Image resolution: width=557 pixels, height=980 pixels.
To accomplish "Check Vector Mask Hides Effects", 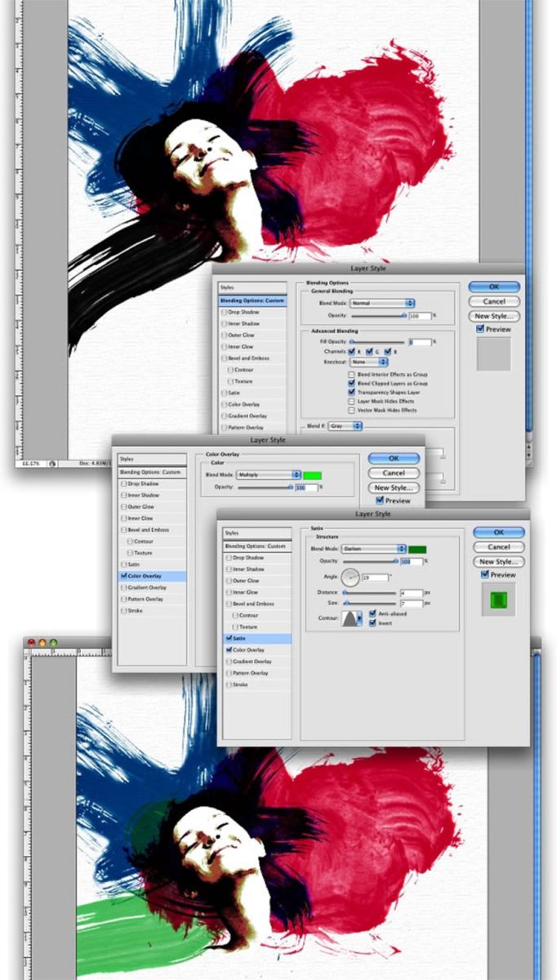I will coord(352,410).
